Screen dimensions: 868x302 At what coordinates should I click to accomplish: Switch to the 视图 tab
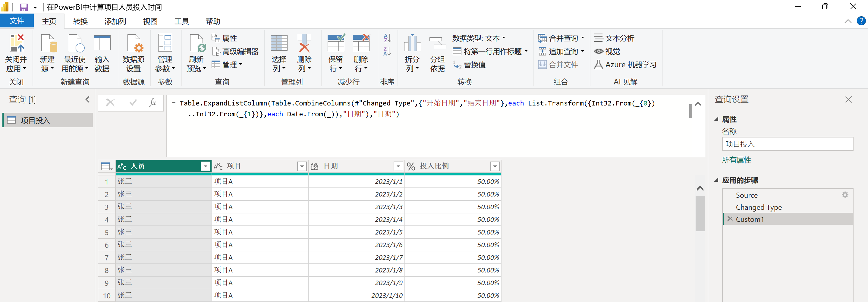coord(150,21)
